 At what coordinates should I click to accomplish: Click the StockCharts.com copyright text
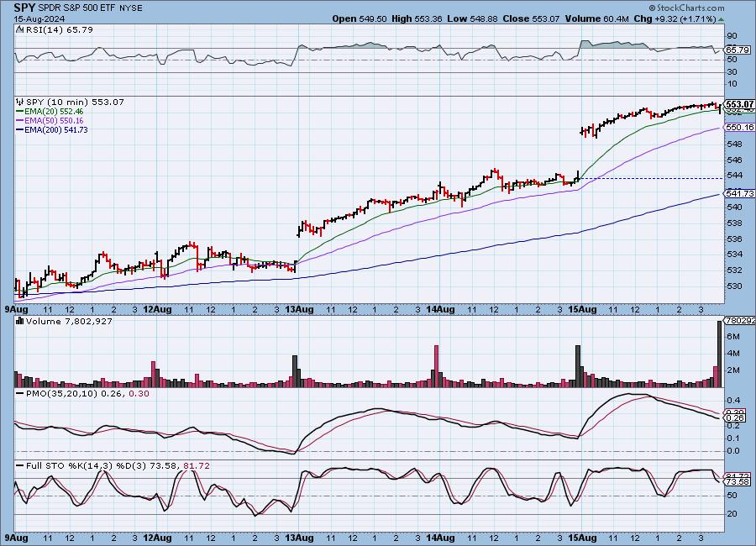pyautogui.click(x=686, y=8)
